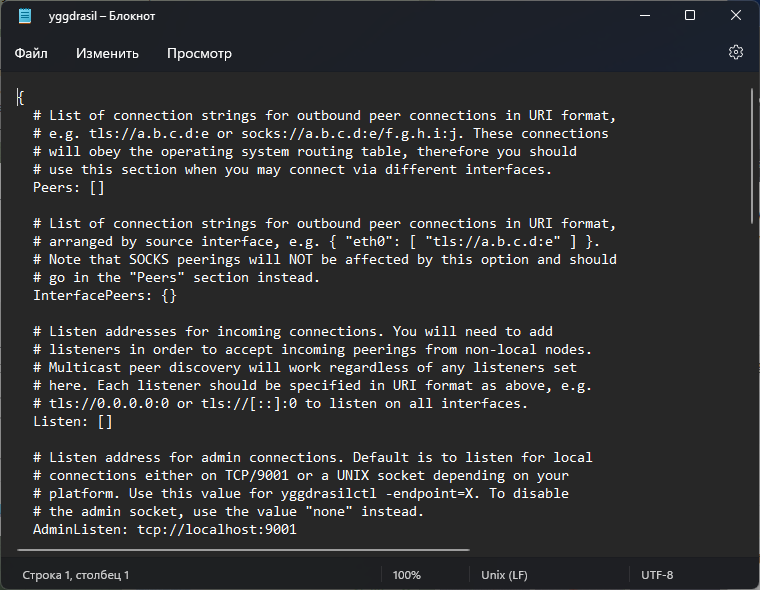Viewport: 760px width, 590px height.
Task: Maximize the Notepad window
Action: pyautogui.click(x=689, y=16)
